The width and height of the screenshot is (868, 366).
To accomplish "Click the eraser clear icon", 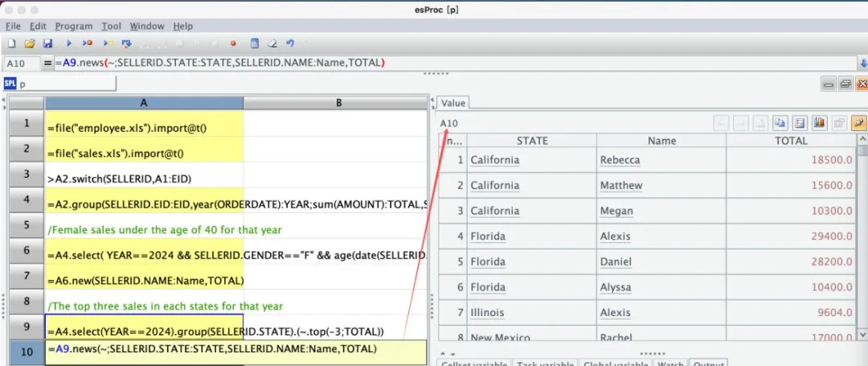I will pos(272,43).
